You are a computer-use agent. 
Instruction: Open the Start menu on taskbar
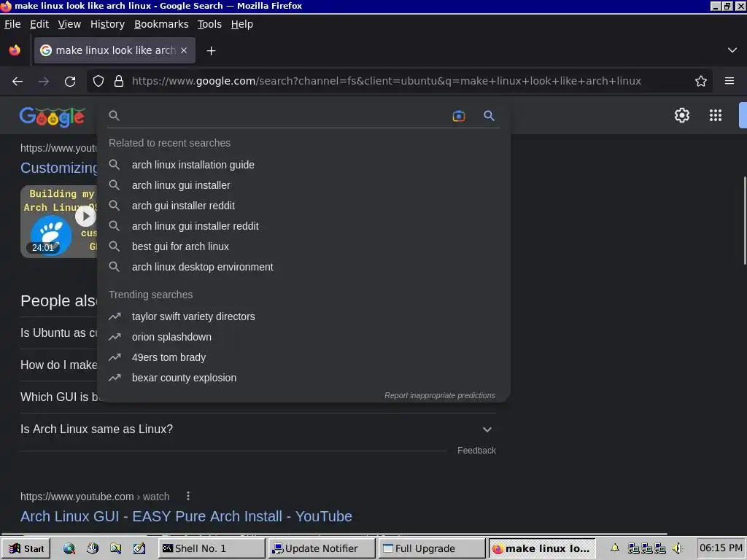(x=26, y=548)
